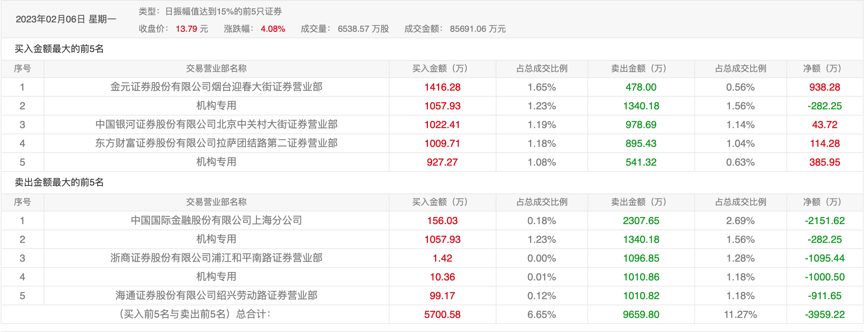
Task: Click buy amount 1022.41
Action: coord(442,125)
